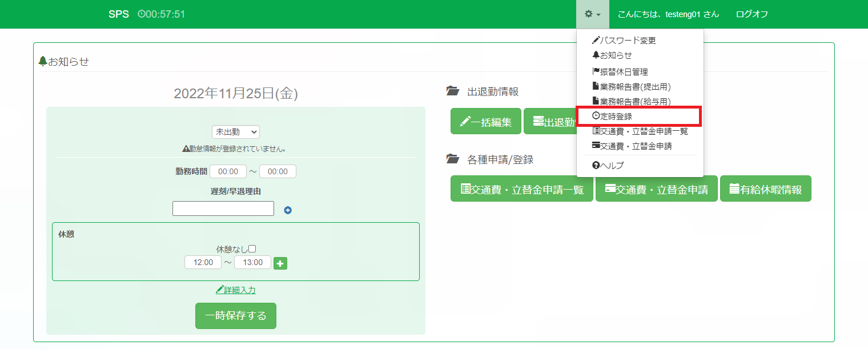
Task: Open the 詳細入力 link
Action: tap(236, 290)
